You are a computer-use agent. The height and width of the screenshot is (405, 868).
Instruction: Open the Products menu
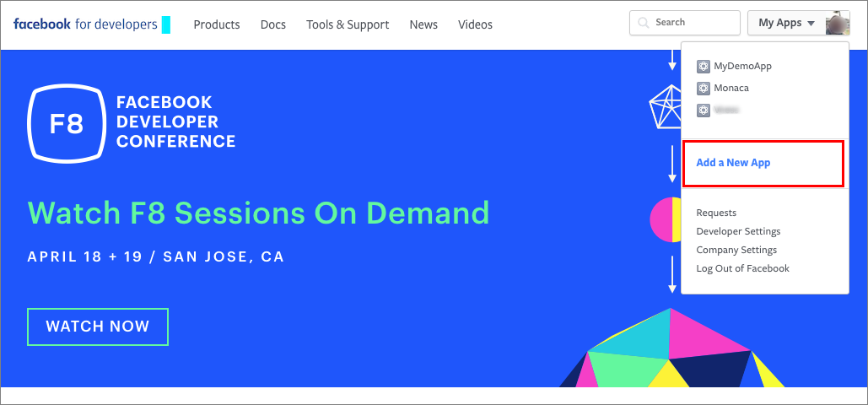217,24
